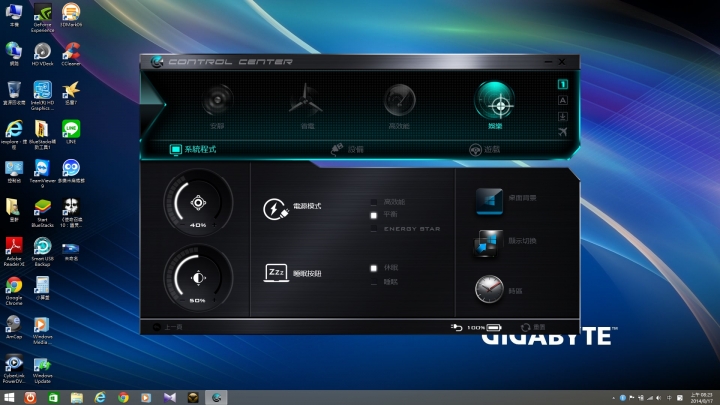The width and height of the screenshot is (720, 405).
Task: Check the ENERGY STAR power option
Action: coord(374,229)
